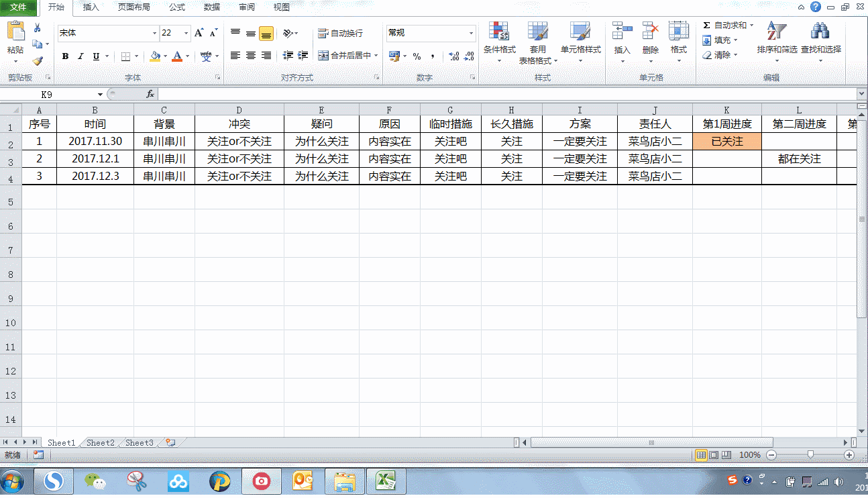Switch to the 数据 ribbon tab
This screenshot has height=498, width=868.
click(211, 7)
